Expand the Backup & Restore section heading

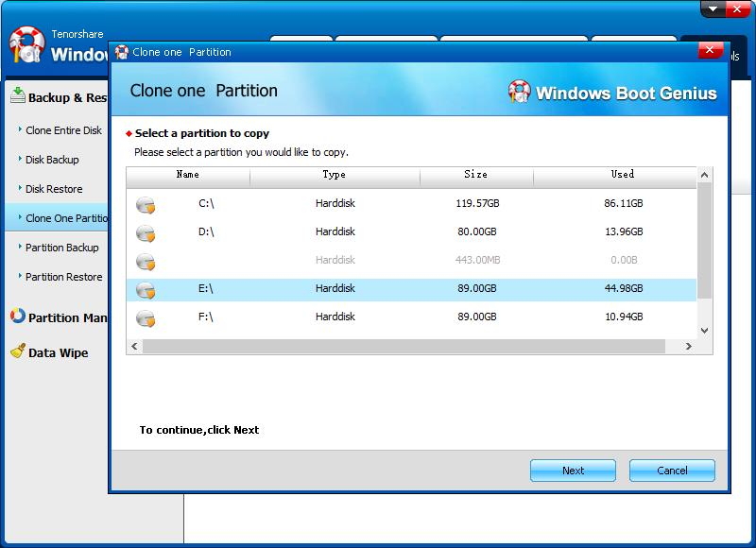tap(67, 98)
